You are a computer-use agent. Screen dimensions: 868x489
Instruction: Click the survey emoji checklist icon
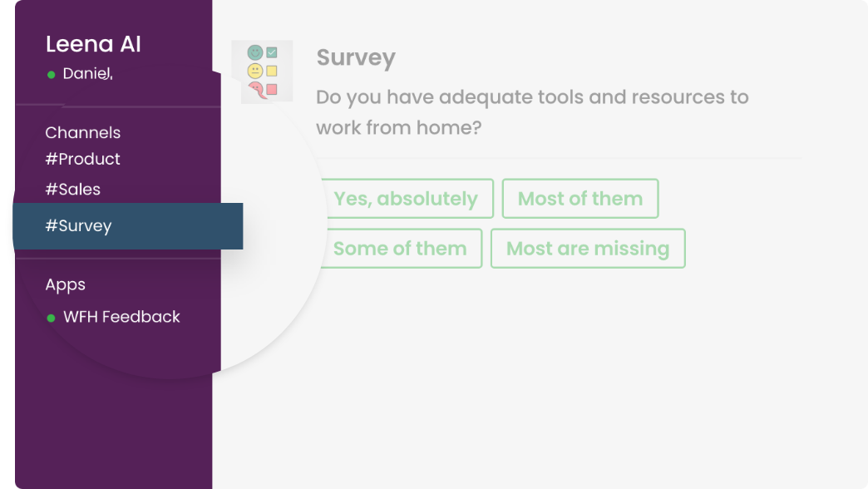(262, 72)
